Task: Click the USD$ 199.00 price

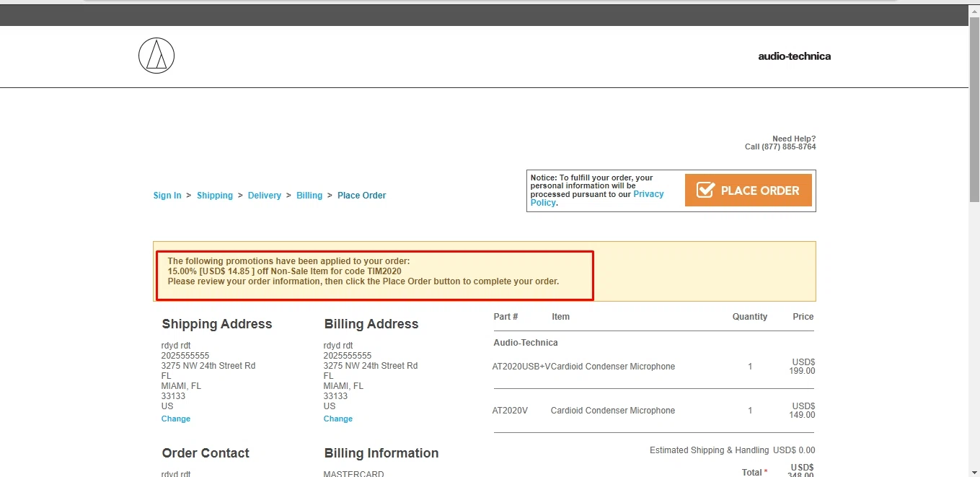Action: click(x=803, y=367)
